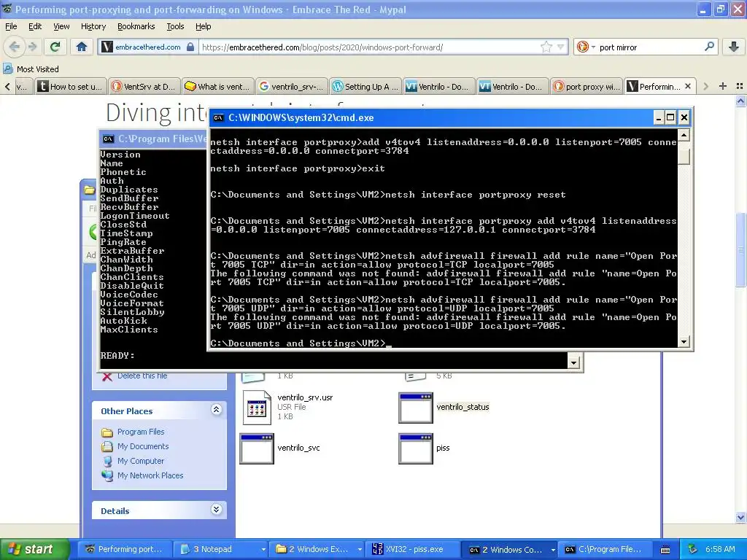Open the Windows Command taskbar group dropdown

coord(553,550)
